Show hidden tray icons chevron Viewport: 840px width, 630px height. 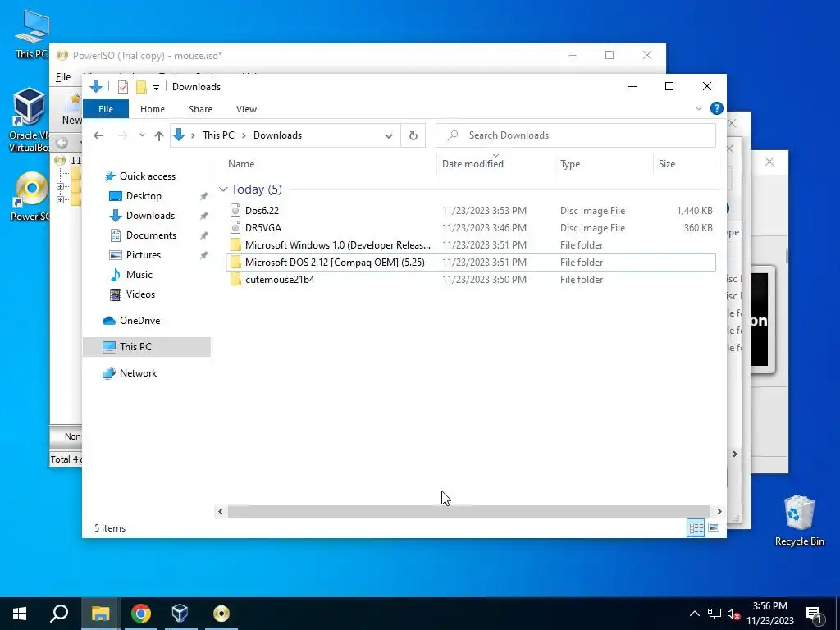point(694,614)
